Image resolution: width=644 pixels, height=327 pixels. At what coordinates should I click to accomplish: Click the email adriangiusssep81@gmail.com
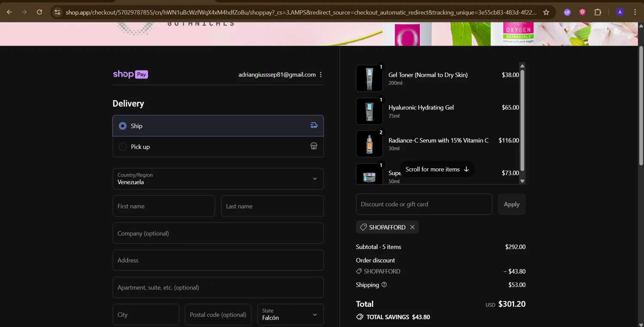coord(277,74)
